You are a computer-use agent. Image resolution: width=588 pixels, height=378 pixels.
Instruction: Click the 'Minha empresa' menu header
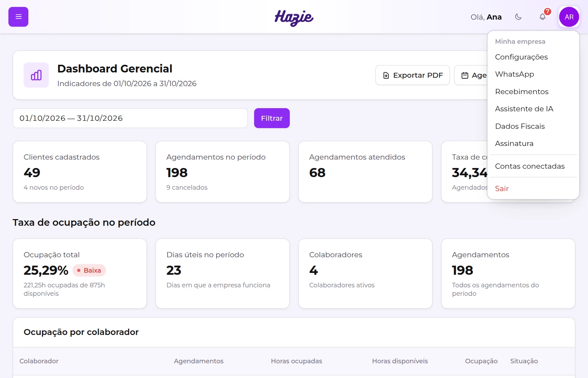point(520,42)
